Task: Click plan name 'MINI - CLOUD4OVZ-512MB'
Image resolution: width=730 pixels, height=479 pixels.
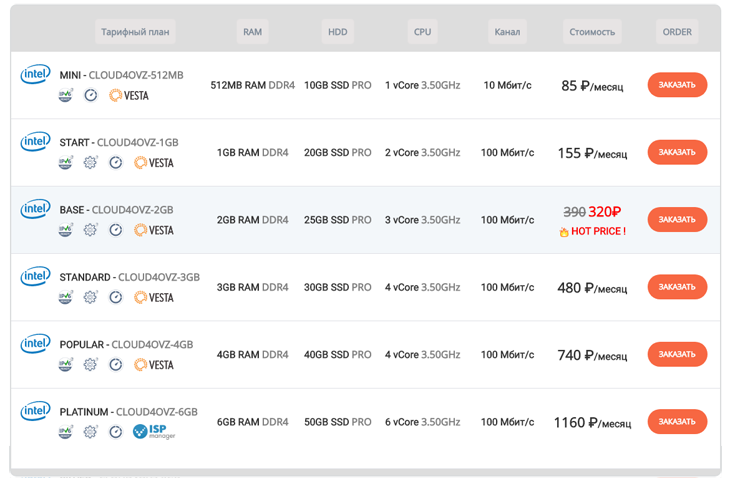Action: pos(122,75)
